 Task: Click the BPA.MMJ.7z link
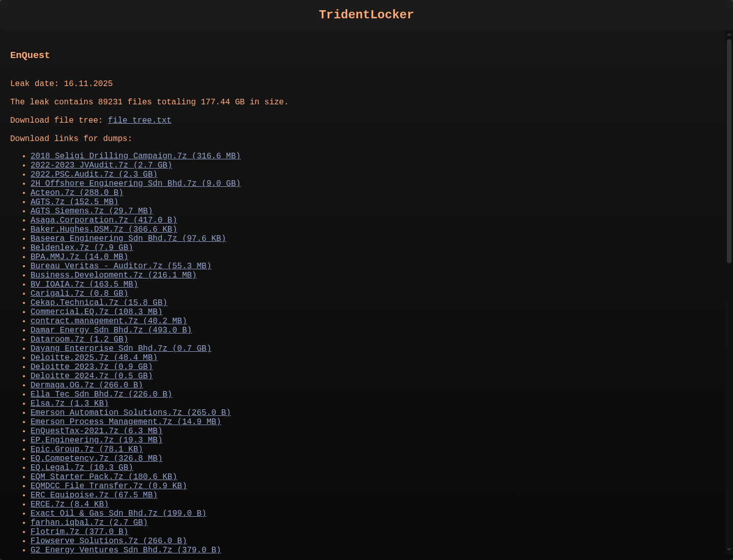(x=79, y=257)
